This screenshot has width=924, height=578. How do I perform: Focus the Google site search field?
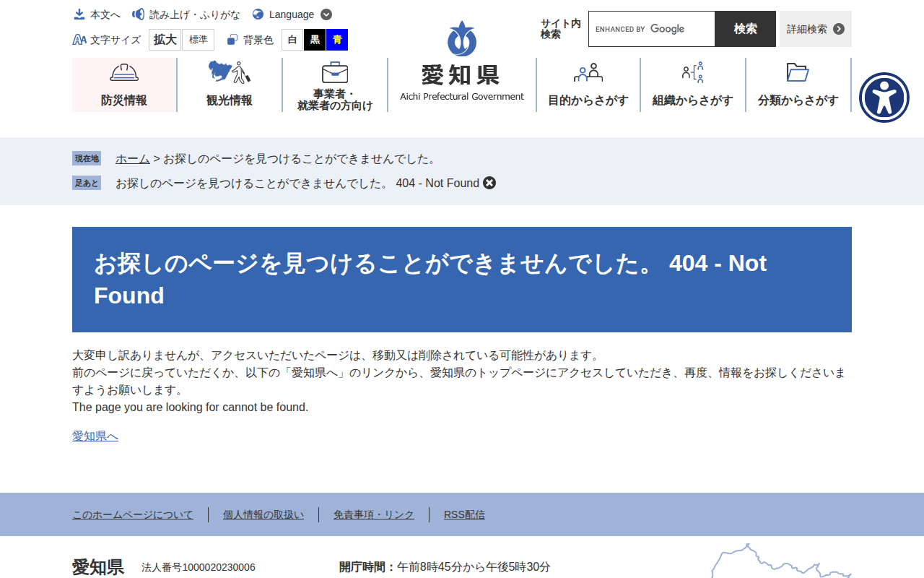[x=652, y=29]
